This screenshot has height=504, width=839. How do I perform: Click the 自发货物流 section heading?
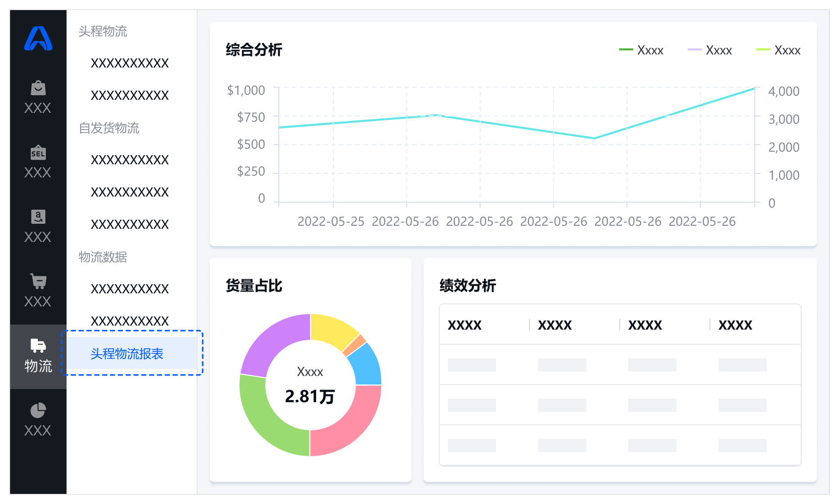click(x=109, y=128)
